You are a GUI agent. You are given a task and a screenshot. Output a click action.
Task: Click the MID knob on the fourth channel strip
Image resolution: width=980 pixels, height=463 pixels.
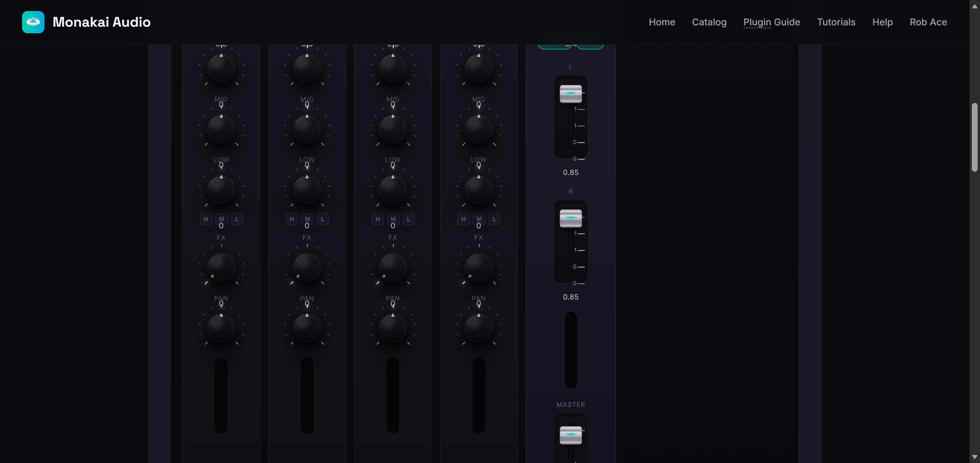point(479,129)
